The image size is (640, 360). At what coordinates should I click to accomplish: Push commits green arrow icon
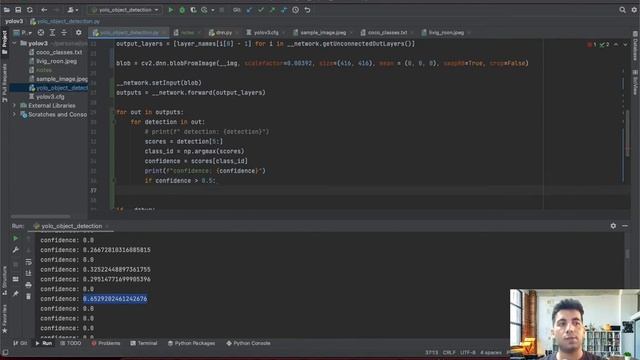pos(272,10)
